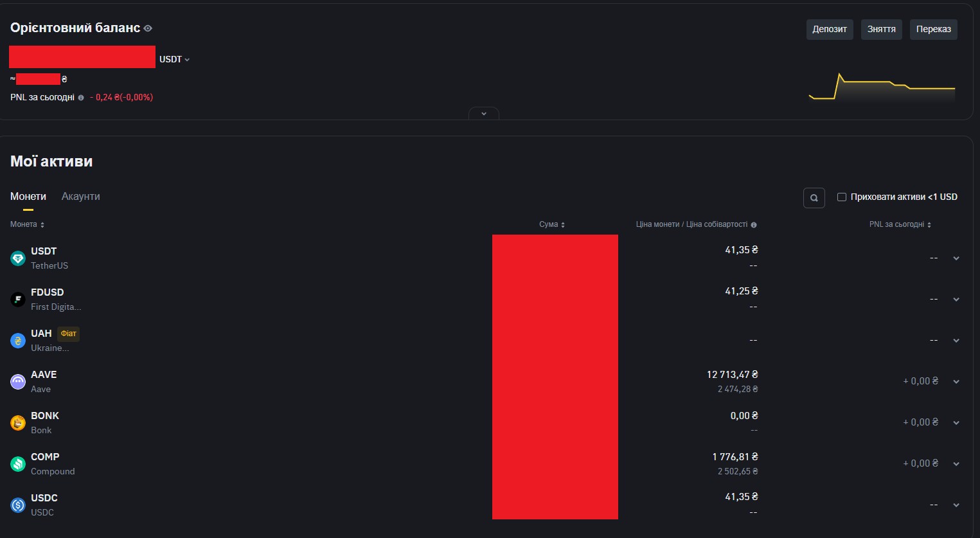Viewport: 980px width, 538px height.
Task: Expand the COMP row chevron
Action: click(x=956, y=464)
